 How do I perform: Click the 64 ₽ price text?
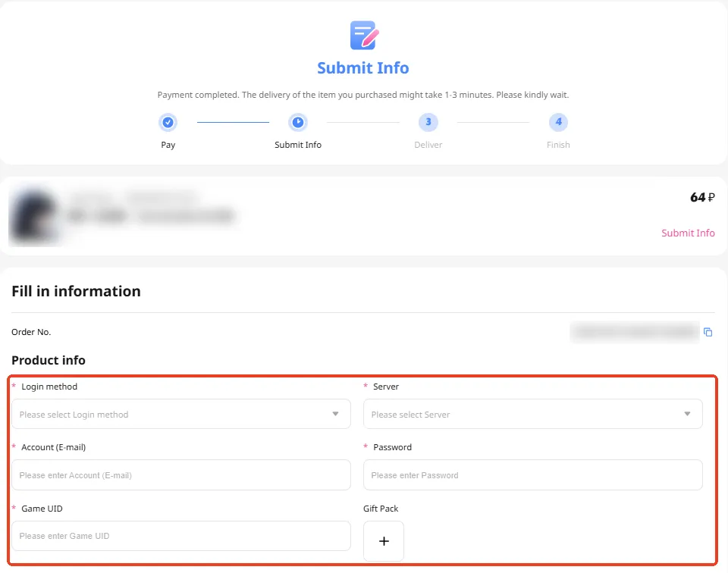coord(702,198)
